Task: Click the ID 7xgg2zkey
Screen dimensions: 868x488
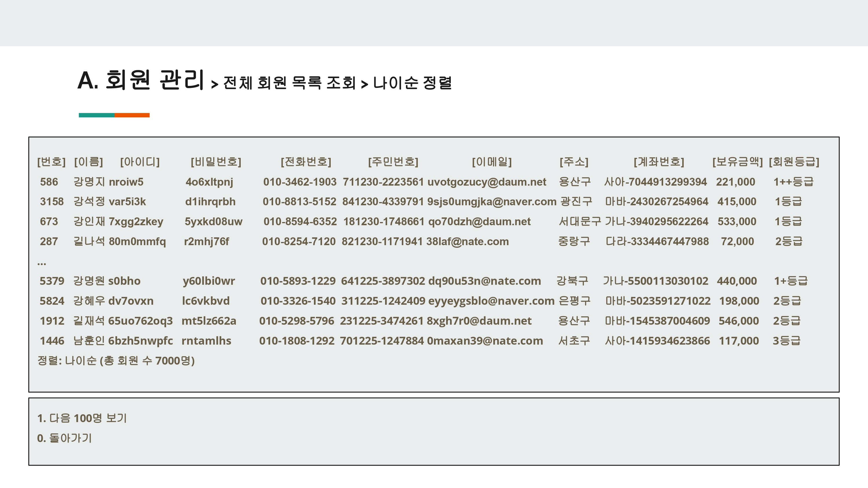Action: point(136,222)
